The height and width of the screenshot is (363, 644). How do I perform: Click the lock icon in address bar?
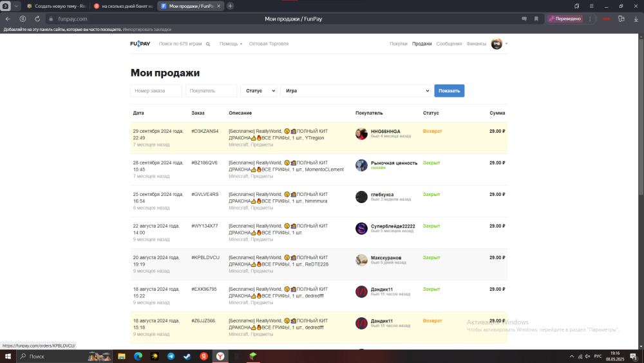click(51, 19)
